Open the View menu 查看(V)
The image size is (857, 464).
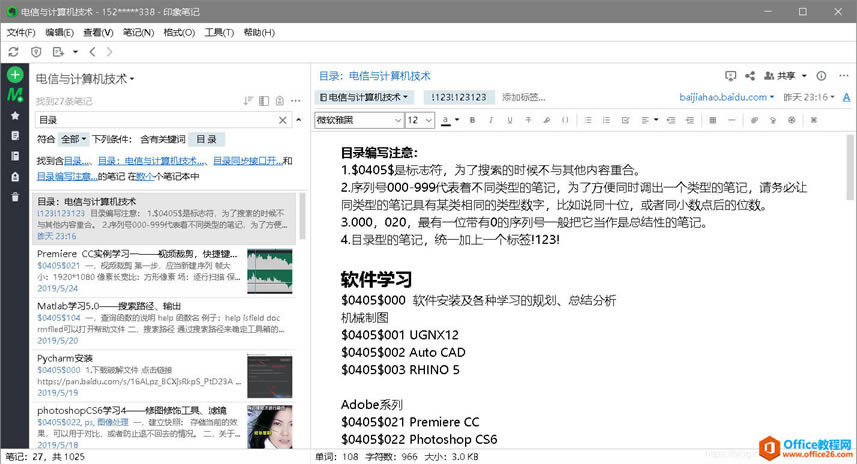pyautogui.click(x=98, y=32)
